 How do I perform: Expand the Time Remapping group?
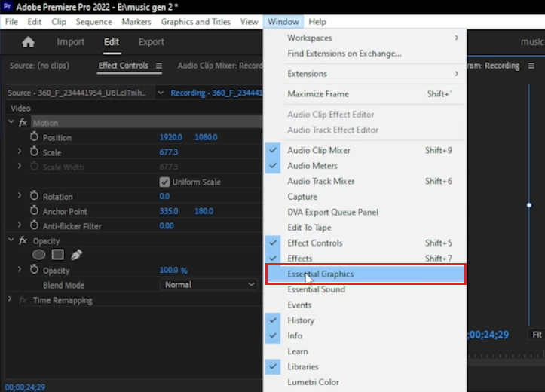[x=10, y=299]
